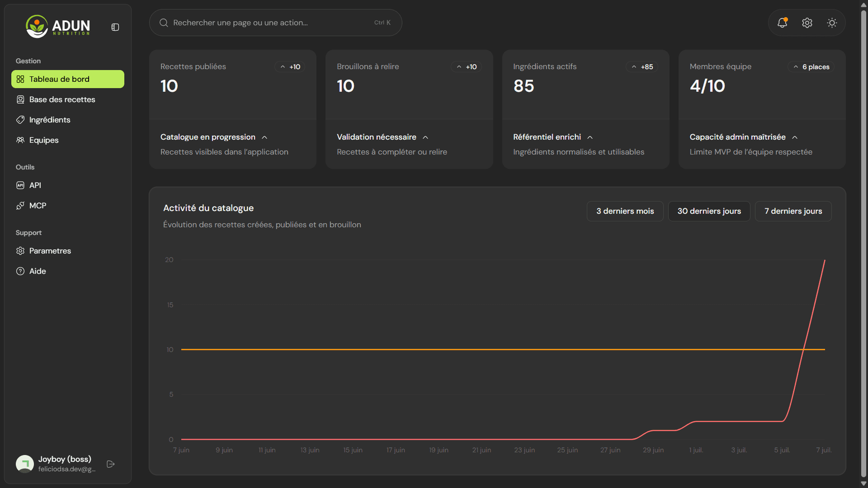Open the API tools page

pos(68,185)
